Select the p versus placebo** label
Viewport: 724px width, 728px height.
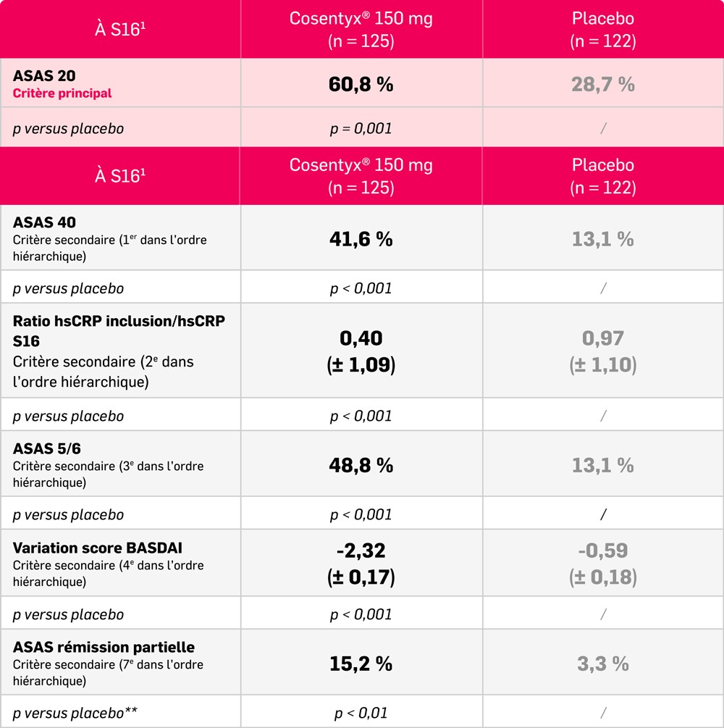click(75, 714)
